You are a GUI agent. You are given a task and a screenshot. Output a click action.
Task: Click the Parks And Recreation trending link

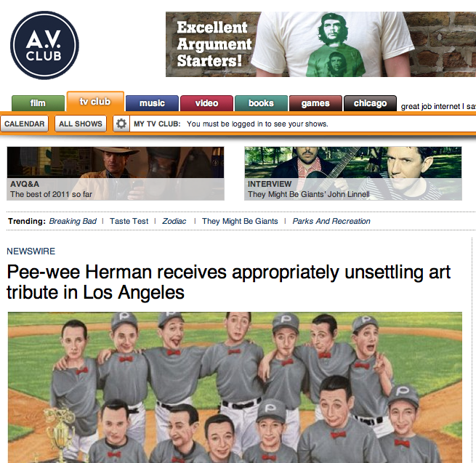tap(331, 221)
